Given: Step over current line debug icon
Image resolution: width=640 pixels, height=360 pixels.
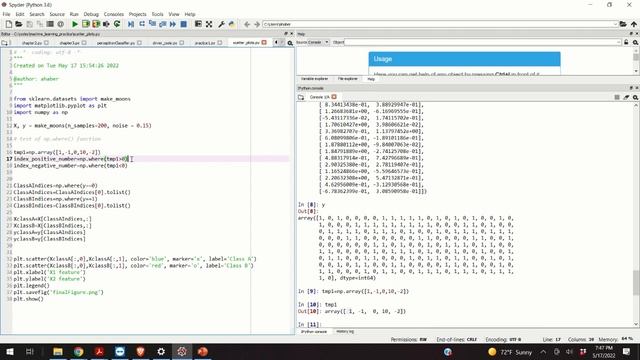Looking at the screenshot, I should click(142, 24).
